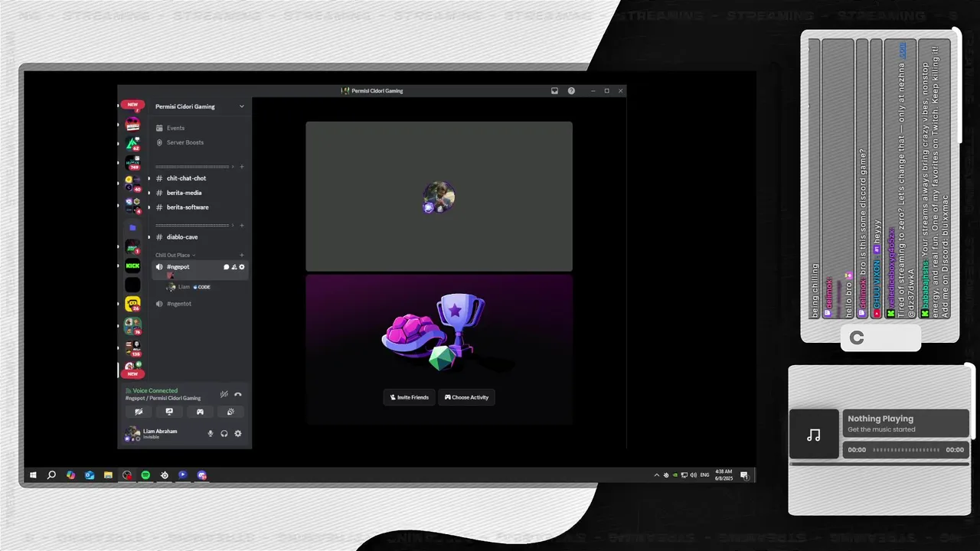
Task: Disconnect from voice with hang-up icon
Action: pos(238,394)
